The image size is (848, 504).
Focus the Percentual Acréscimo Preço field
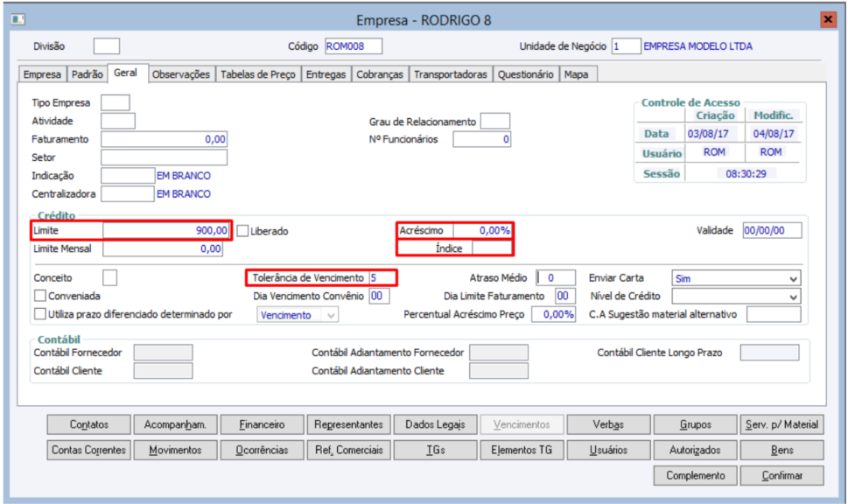pyautogui.click(x=553, y=314)
